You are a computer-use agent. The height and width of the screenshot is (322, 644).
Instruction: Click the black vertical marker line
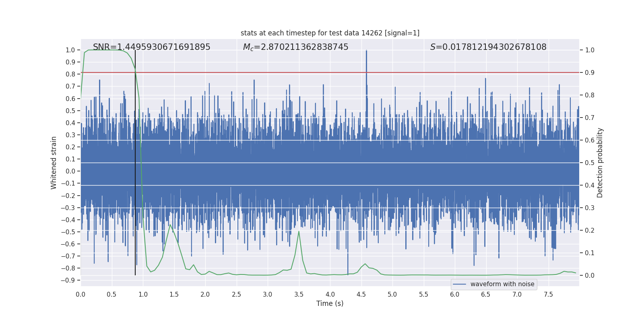135,163
